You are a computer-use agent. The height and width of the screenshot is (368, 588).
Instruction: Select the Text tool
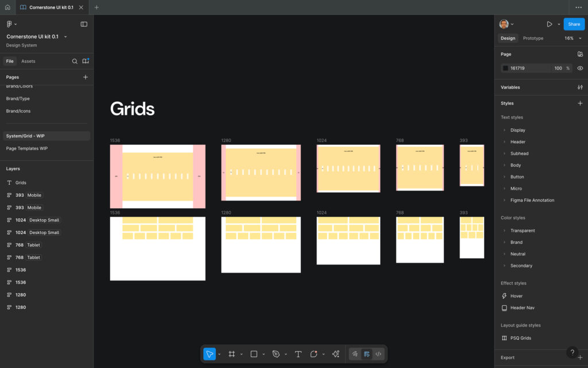(298, 354)
